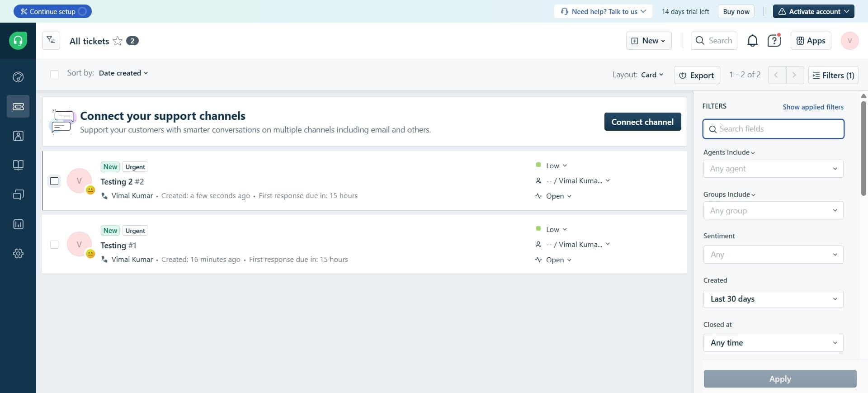868x393 pixels.
Task: Open the Activate account menu
Action: point(813,11)
